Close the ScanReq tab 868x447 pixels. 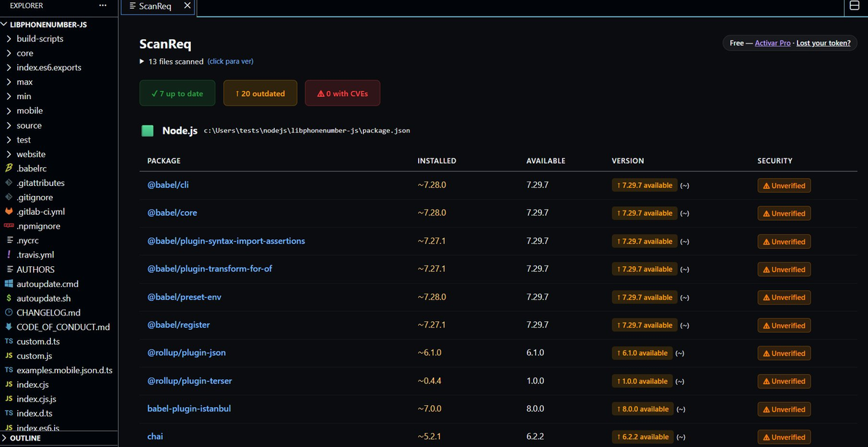coord(187,6)
